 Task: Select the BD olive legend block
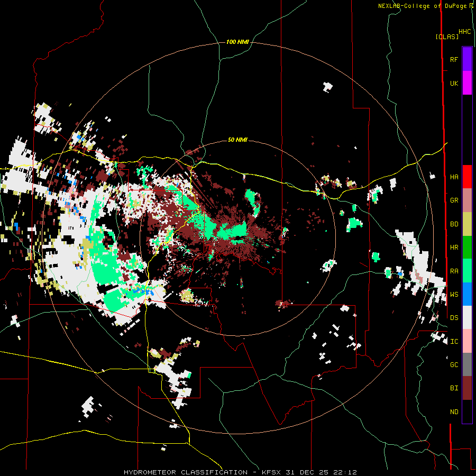[x=467, y=224]
